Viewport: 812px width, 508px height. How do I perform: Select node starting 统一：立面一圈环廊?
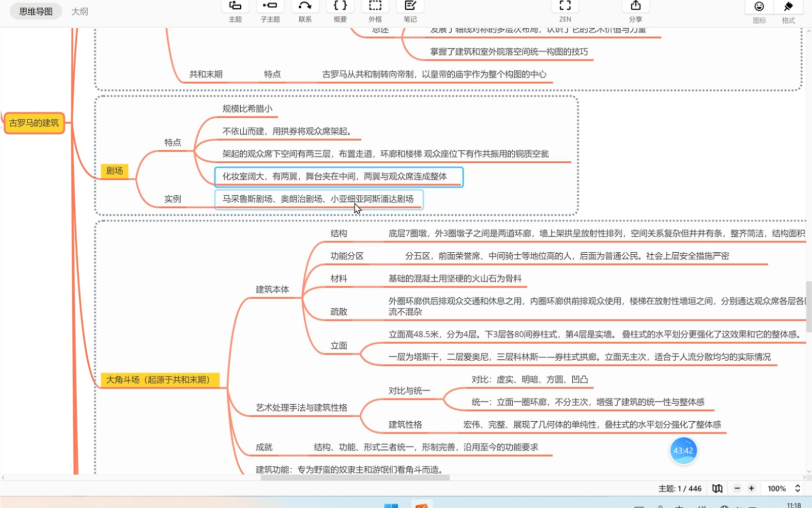(588, 402)
